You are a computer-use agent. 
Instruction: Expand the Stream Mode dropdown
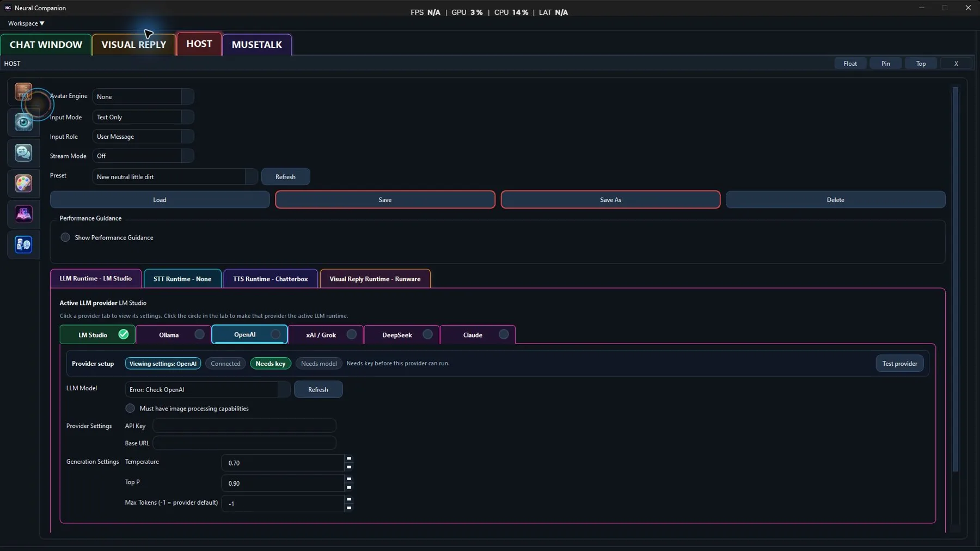tap(187, 156)
